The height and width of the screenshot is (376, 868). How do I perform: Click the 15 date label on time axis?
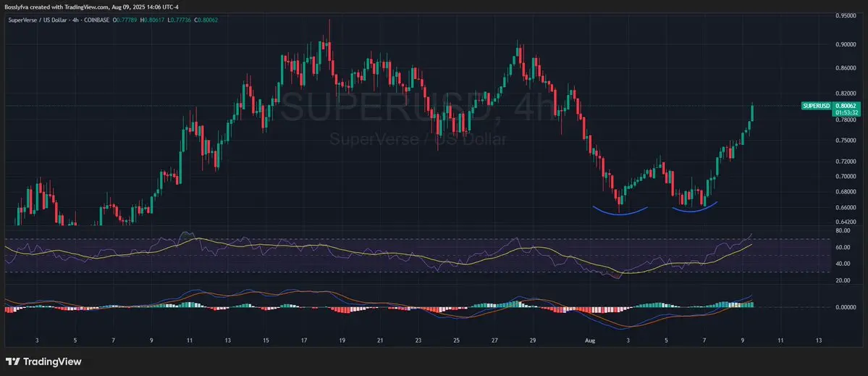coord(266,340)
